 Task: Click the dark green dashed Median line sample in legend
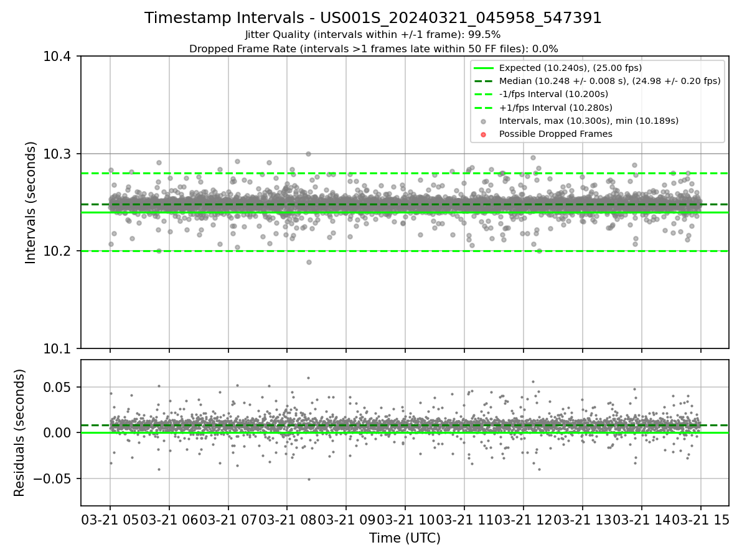point(484,81)
